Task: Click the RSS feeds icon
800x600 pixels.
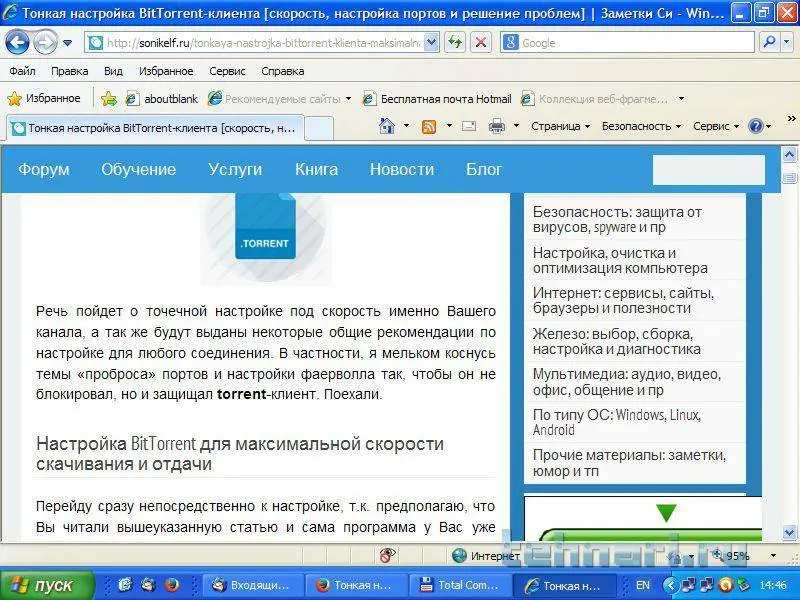Action: coord(429,126)
